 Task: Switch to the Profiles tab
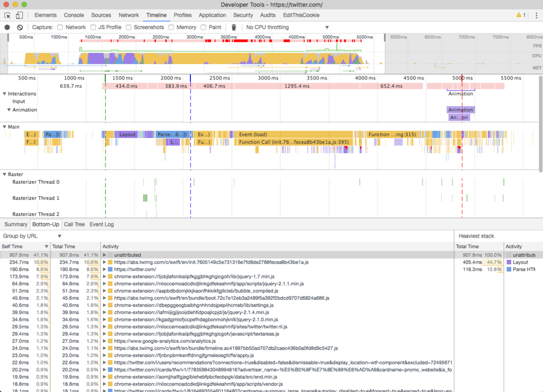tap(182, 15)
